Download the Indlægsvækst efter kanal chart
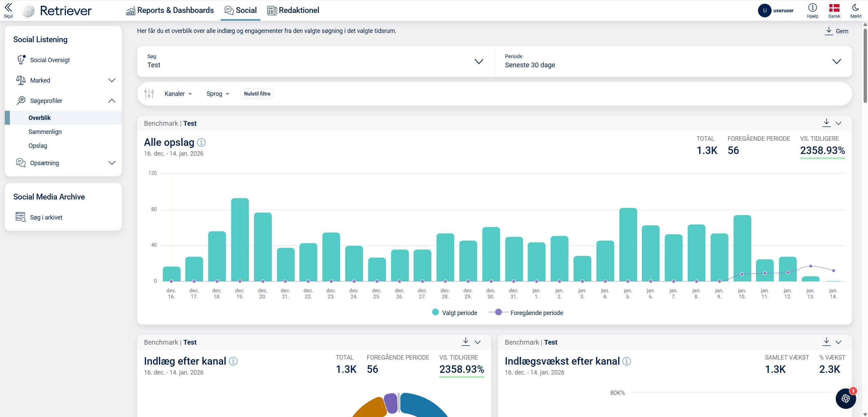 click(x=826, y=342)
